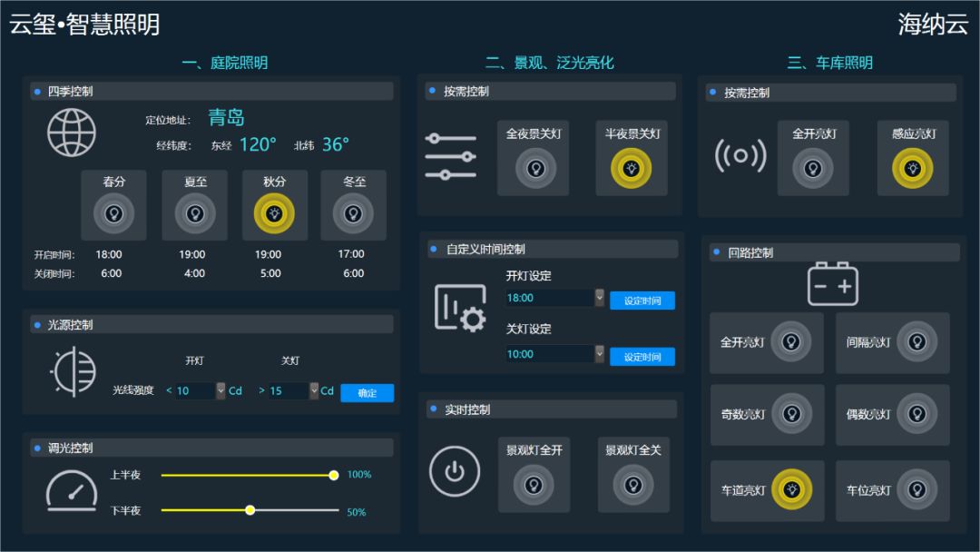Image resolution: width=980 pixels, height=552 pixels.
Task: Click the 50% dimming value
Action: pyautogui.click(x=357, y=512)
